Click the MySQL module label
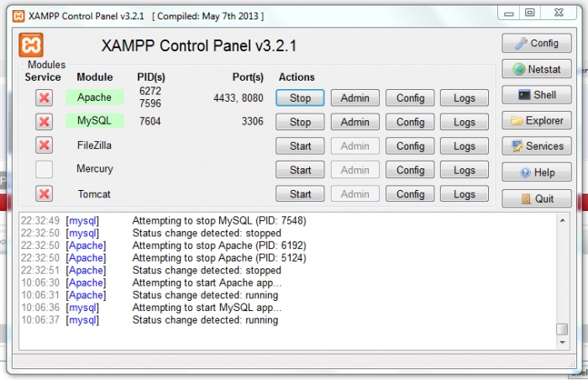This screenshot has width=588, height=380. point(94,120)
